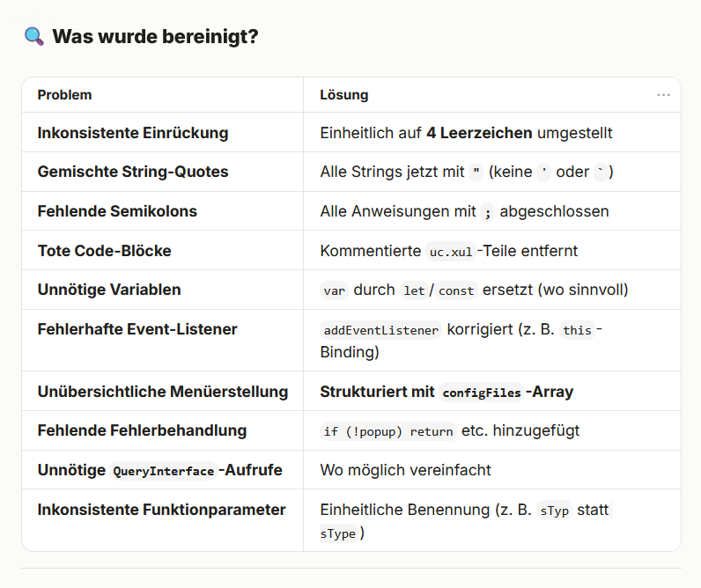Click the magnifying glass emoji icon
Viewport: 701px width, 588px height.
34,37
